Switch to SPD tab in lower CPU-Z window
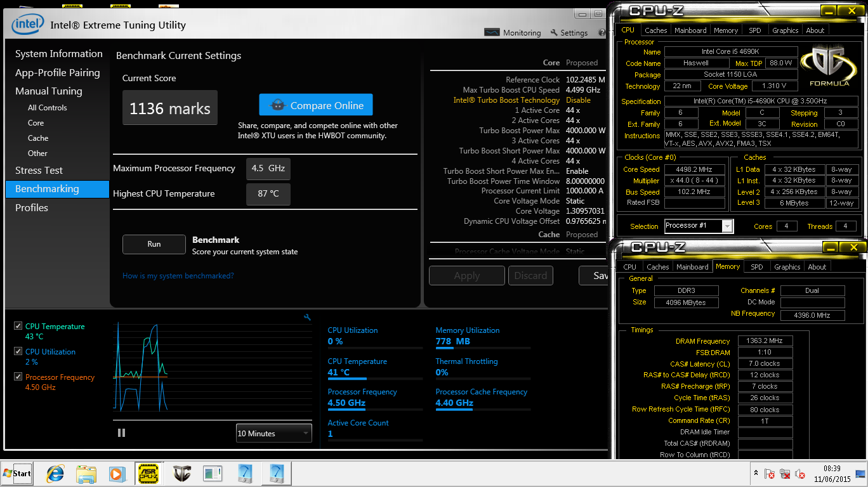The image size is (868, 487). pos(757,267)
